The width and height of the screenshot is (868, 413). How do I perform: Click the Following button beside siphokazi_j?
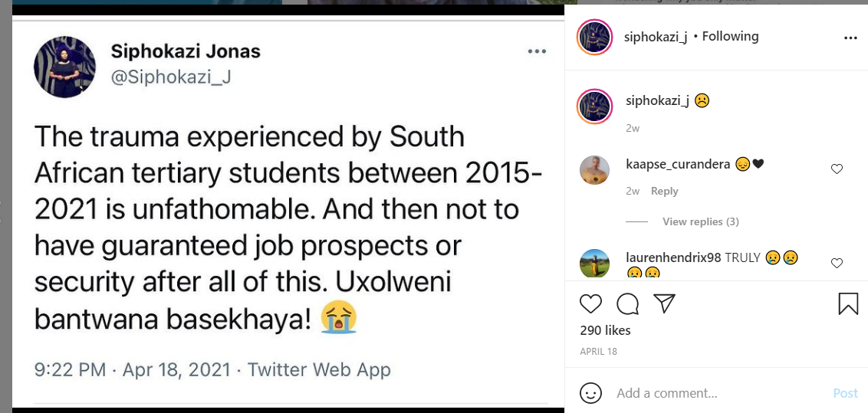point(730,36)
